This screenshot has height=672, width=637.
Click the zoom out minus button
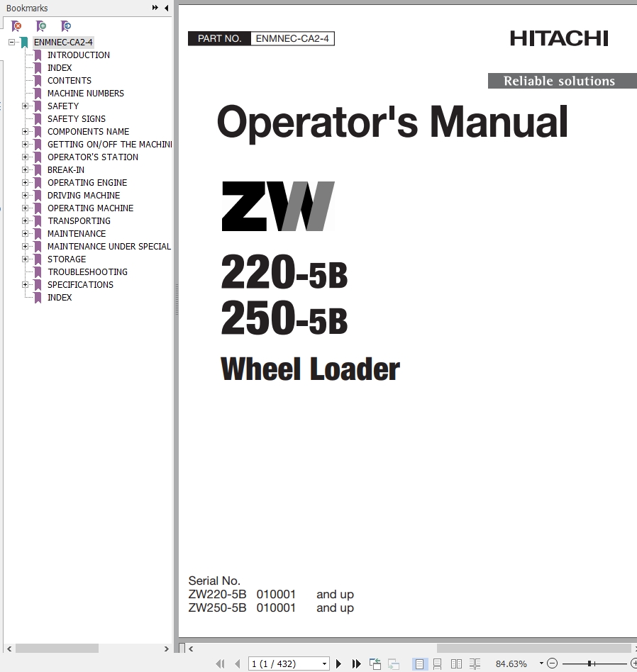tap(553, 663)
